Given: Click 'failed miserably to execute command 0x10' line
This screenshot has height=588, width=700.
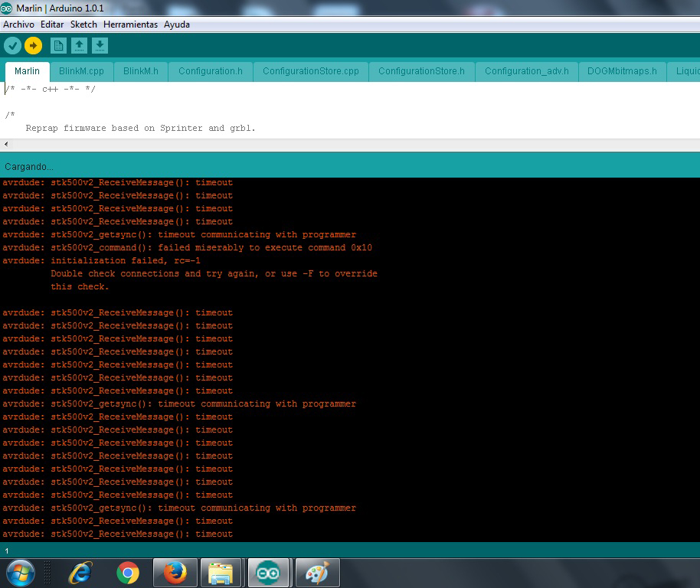Looking at the screenshot, I should 187,247.
